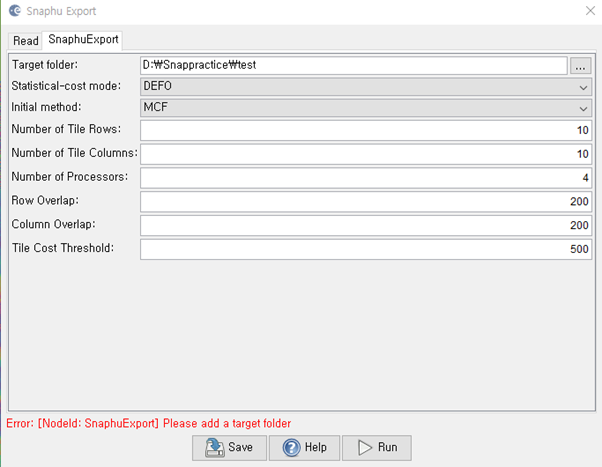Open Help for Snaphu Export
This screenshot has height=467, width=602.
(x=304, y=448)
